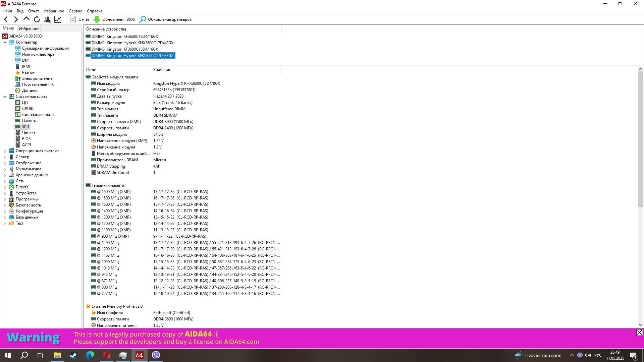Open the Сервис menu

(75, 11)
